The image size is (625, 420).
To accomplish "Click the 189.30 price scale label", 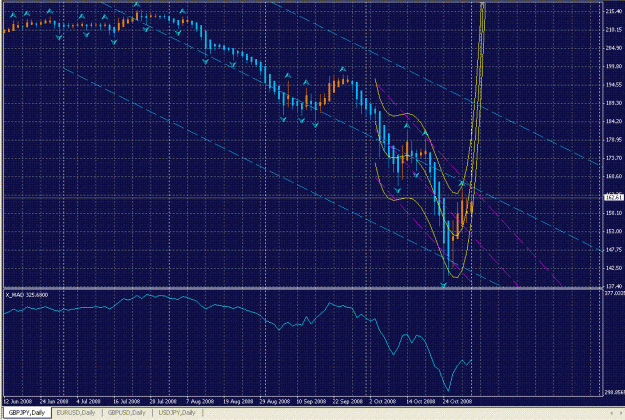I will (613, 103).
